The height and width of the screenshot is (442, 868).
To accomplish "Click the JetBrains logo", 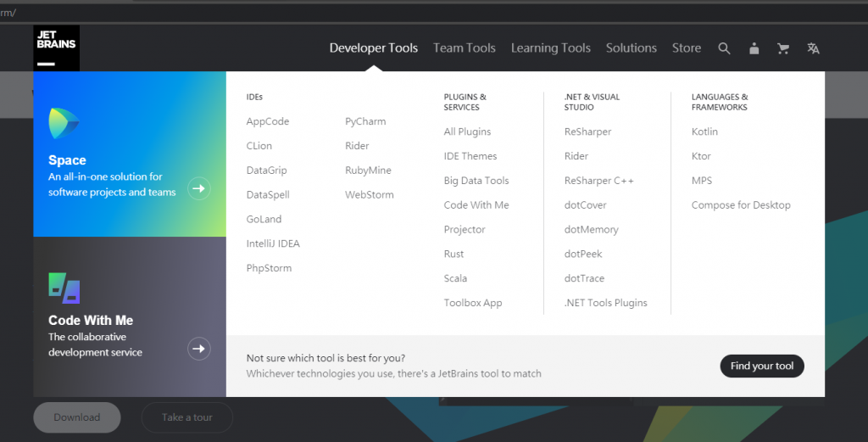I will click(x=57, y=48).
